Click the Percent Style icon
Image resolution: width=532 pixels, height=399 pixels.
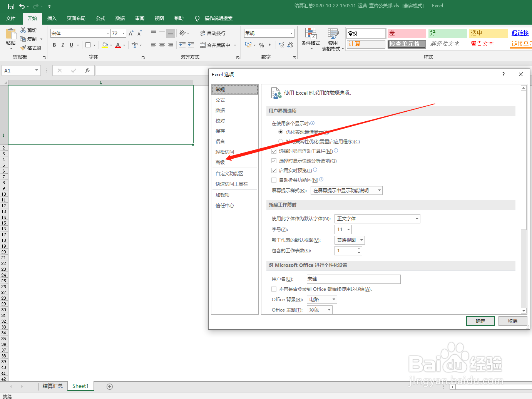pos(261,45)
